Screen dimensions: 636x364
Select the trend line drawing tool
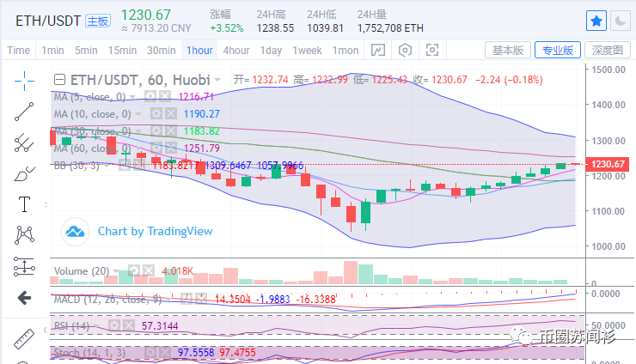[x=24, y=111]
